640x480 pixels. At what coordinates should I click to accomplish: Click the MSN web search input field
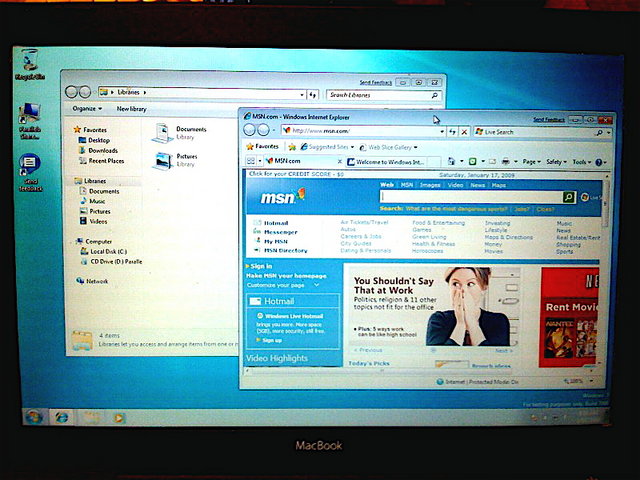(471, 197)
